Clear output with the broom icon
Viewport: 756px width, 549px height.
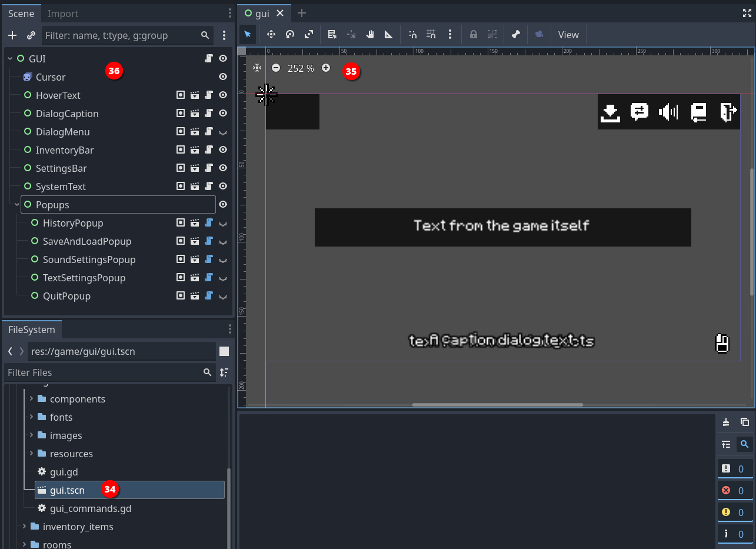point(726,422)
